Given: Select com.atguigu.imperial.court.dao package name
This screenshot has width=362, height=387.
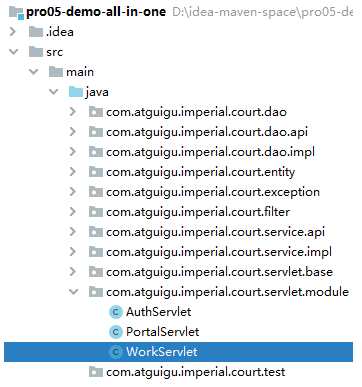Looking at the screenshot, I should tap(196, 112).
